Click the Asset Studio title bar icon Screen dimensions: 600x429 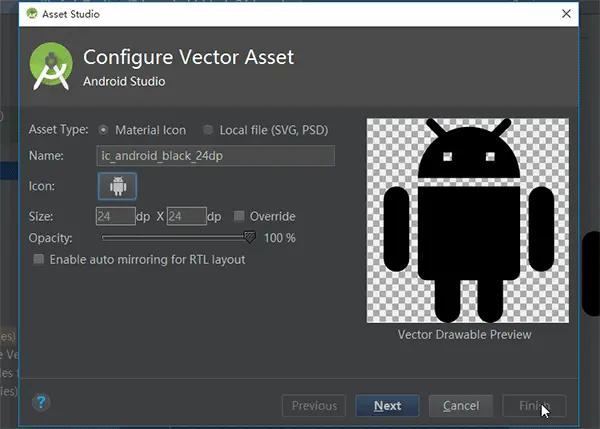pos(32,14)
